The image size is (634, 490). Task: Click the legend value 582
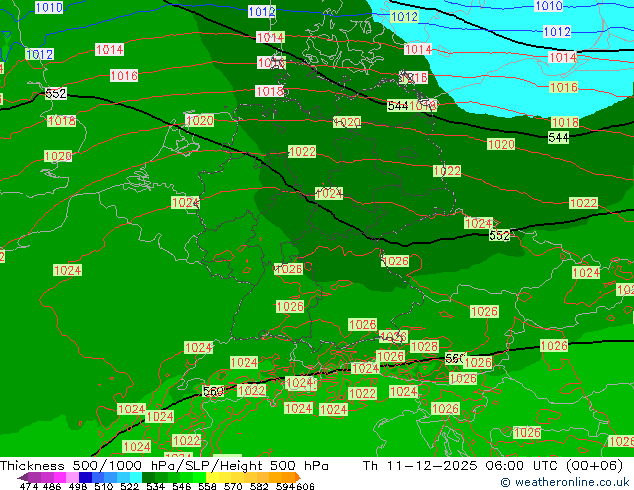coord(259,486)
